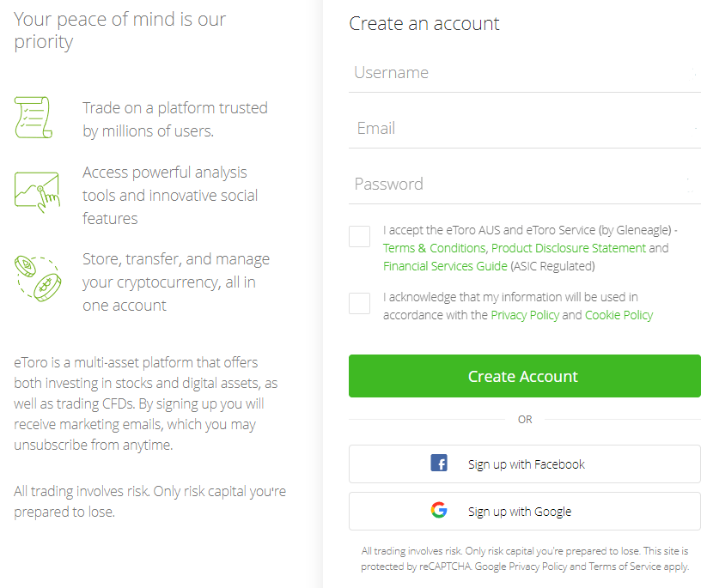
Task: Choose Sign up with Facebook
Action: [x=524, y=464]
